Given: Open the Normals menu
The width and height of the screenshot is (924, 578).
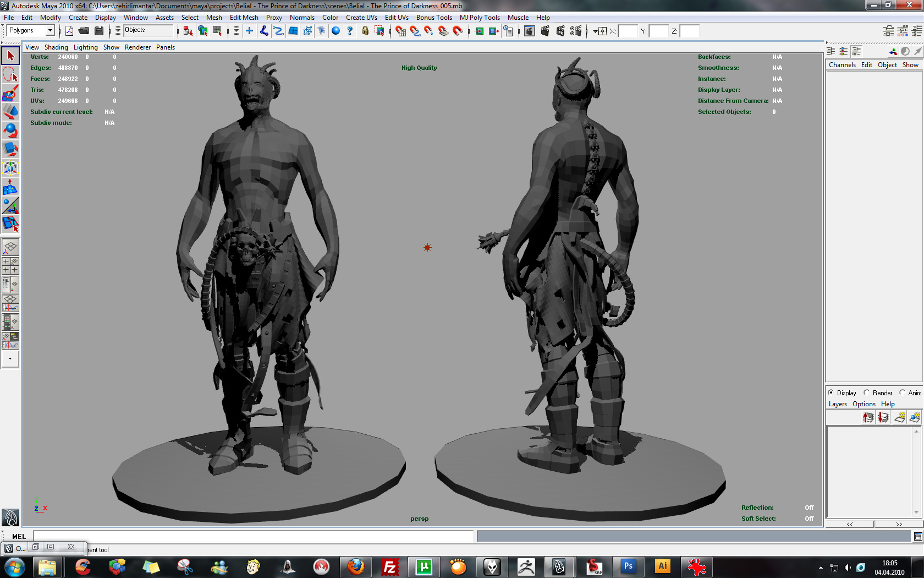Looking at the screenshot, I should (x=302, y=18).
